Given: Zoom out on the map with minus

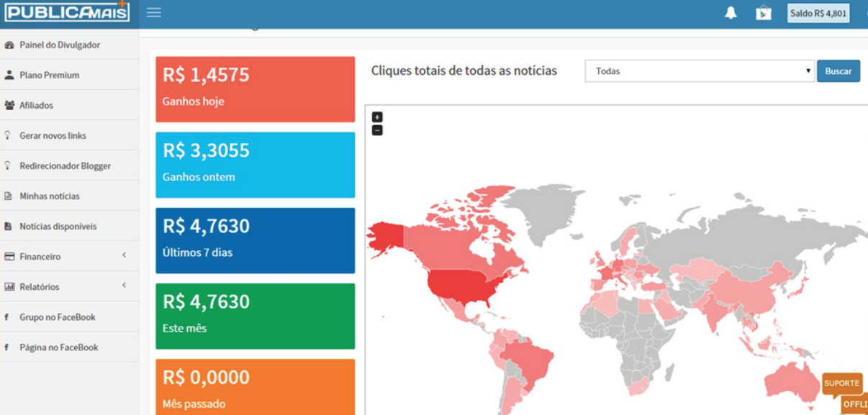Looking at the screenshot, I should tap(377, 130).
